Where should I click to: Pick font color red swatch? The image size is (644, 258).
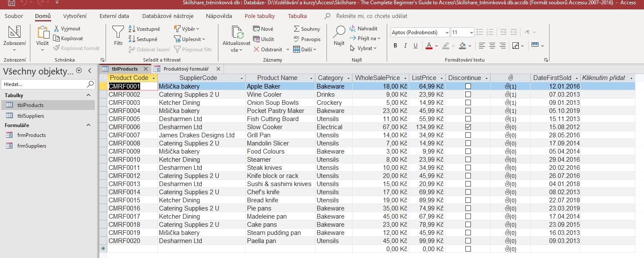(429, 45)
